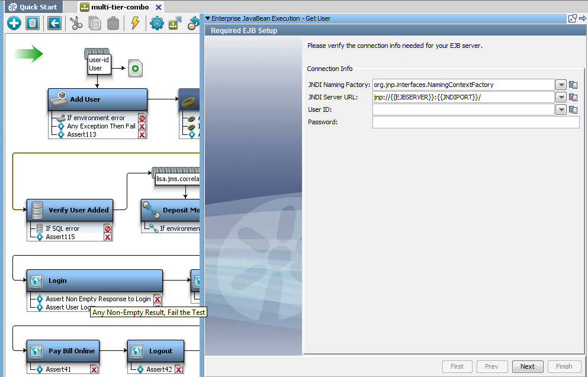Click the Copy pages icon in toolbar
The width and height of the screenshot is (588, 377).
click(x=95, y=23)
